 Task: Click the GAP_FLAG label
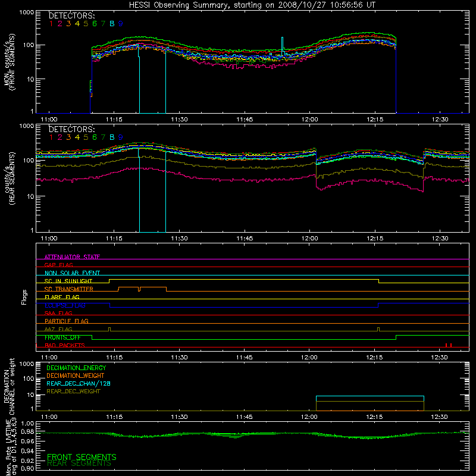(59, 265)
